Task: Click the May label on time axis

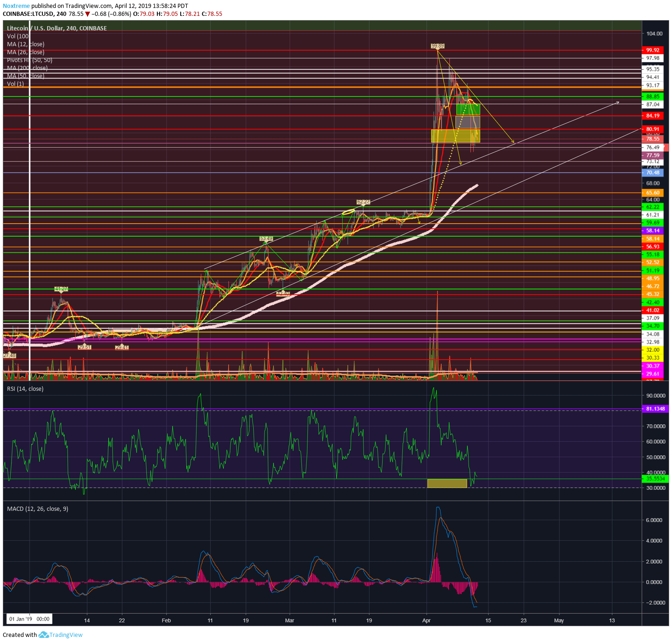Action: click(559, 621)
